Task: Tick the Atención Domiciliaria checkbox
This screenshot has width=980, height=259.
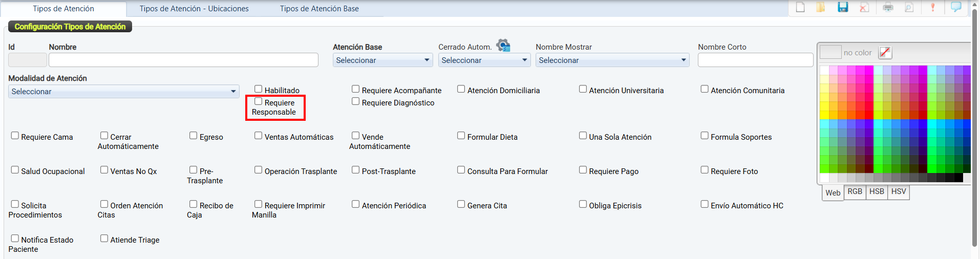Action: pos(461,89)
